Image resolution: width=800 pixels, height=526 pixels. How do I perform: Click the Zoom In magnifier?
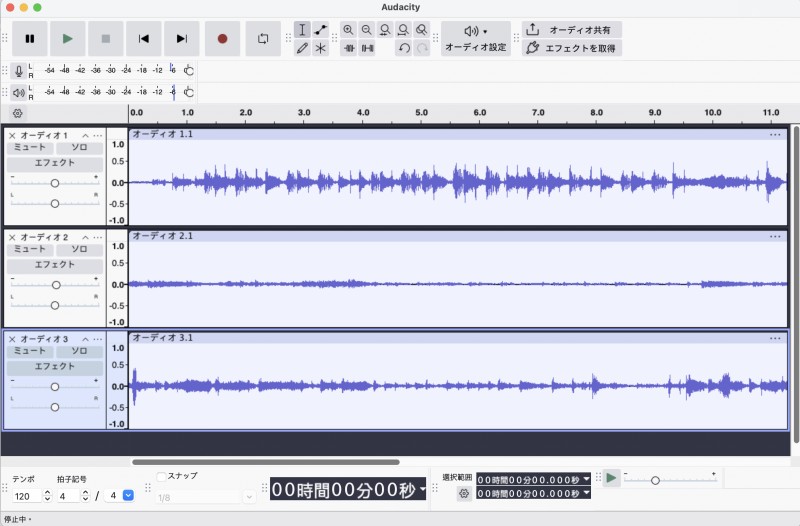(x=348, y=30)
